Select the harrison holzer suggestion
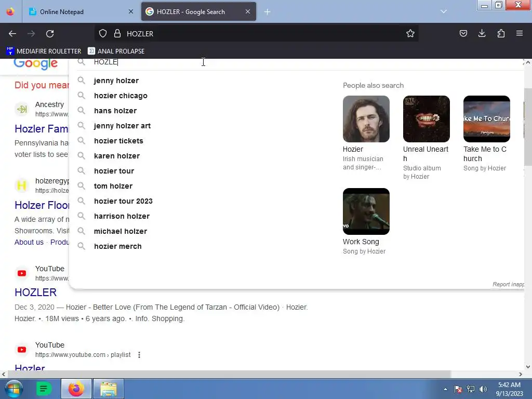Viewport: 532px width, 399px height. 122,216
